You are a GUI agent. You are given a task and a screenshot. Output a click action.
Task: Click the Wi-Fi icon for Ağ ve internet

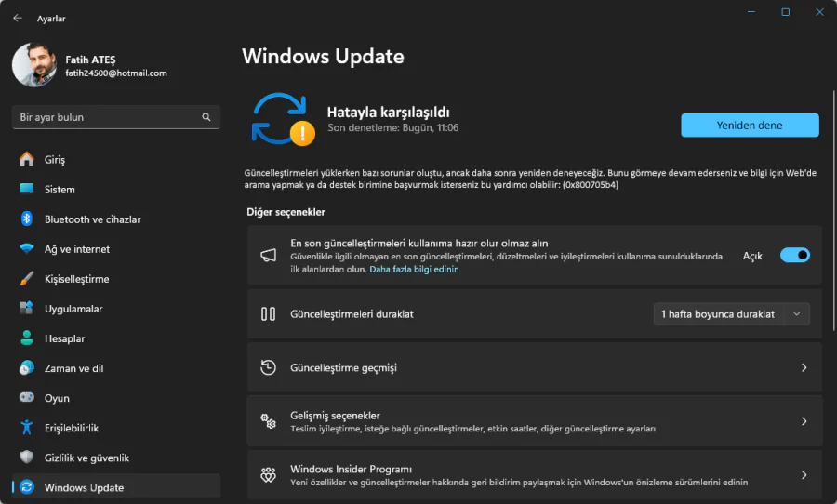click(x=27, y=249)
